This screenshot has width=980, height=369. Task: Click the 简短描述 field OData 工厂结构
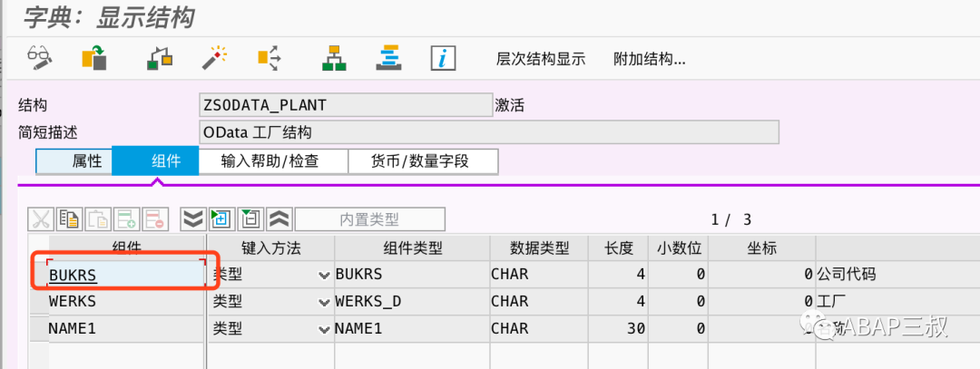[489, 132]
